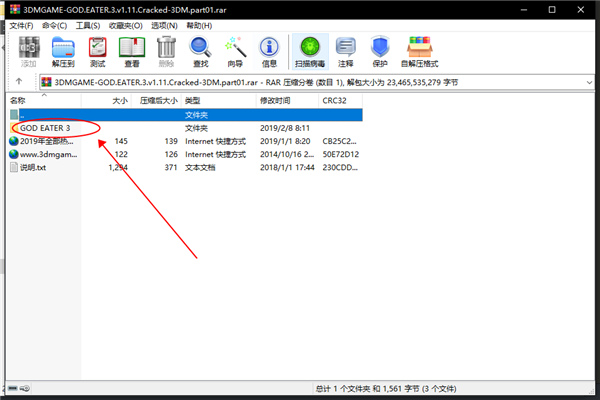Click the date 2018/1/1 17:44 cell
Screen dimensions: 600x400
(287, 167)
